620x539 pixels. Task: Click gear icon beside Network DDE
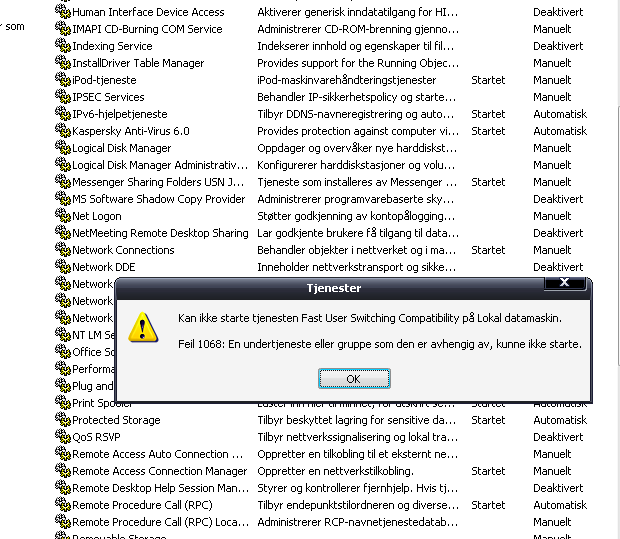(x=62, y=267)
